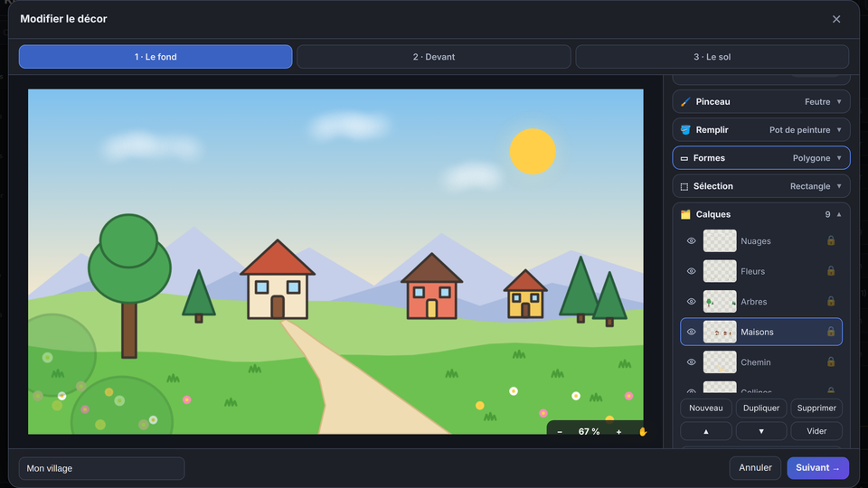Click the lock icon on Chemin layer
This screenshot has height=488, width=868.
pyautogui.click(x=831, y=361)
